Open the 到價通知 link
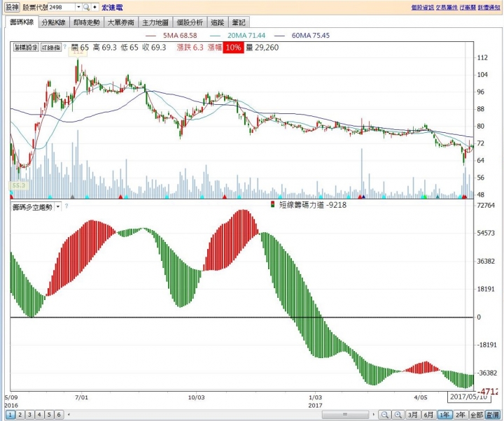This screenshot has width=504, height=421. (x=489, y=7)
